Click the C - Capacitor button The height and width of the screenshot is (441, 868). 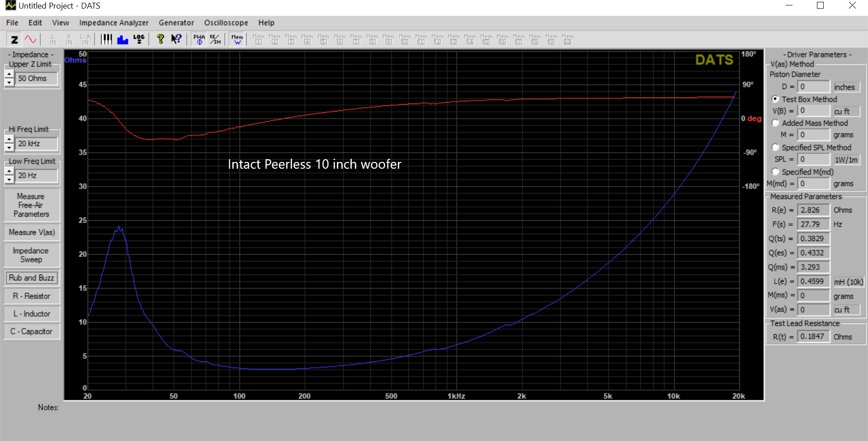click(x=32, y=332)
